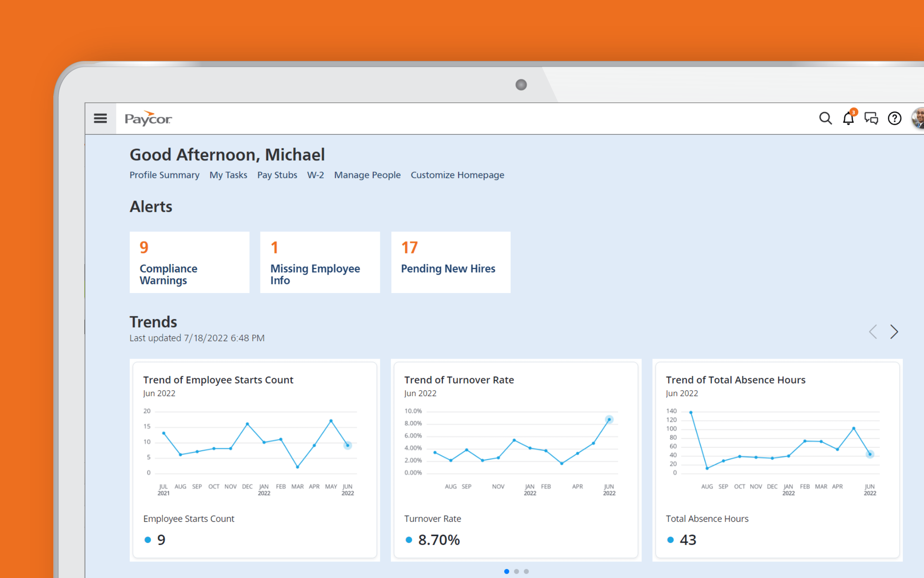Open Trend of Total Absence Hours card
The width and height of the screenshot is (924, 578).
pos(778,460)
